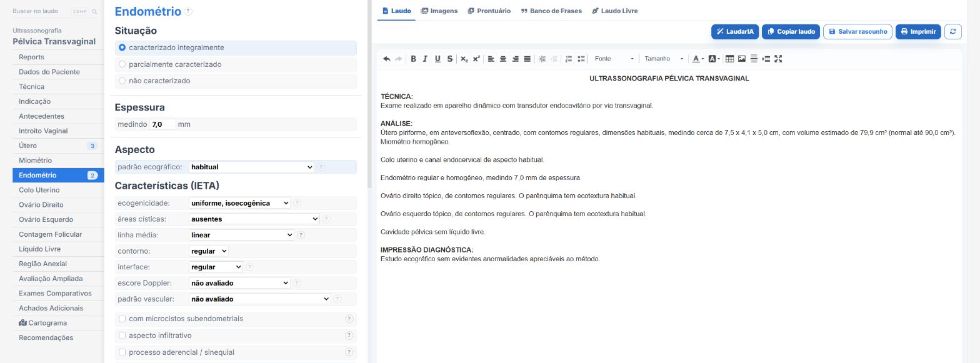Screen dimensions: 980x363
Task: Click the search magnifier icon
Action: [94, 11]
